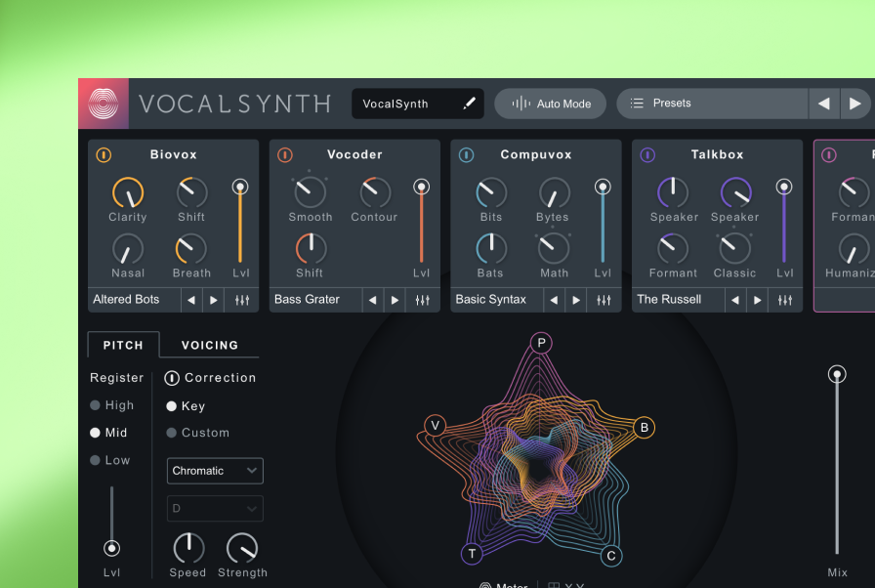
Task: Switch to the VOICING tab
Action: pos(210,345)
